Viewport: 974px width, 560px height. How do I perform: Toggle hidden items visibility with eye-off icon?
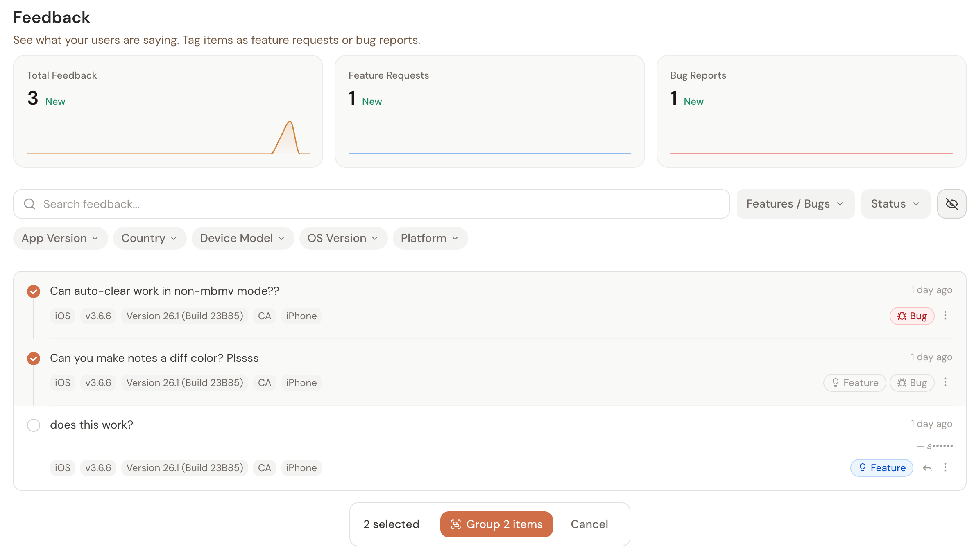tap(951, 203)
